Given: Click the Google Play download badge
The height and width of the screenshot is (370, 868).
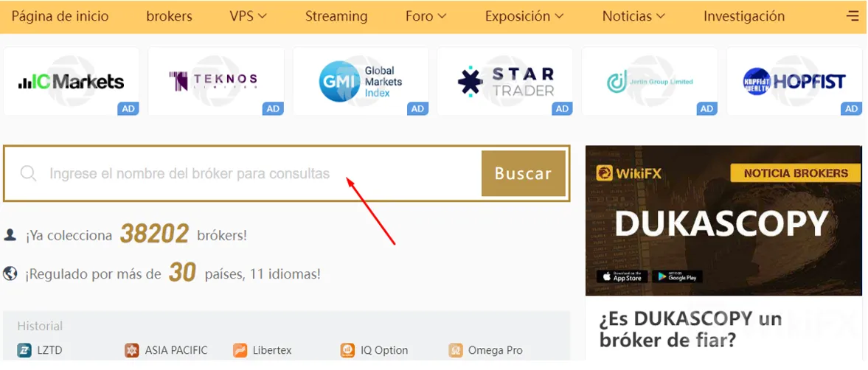Looking at the screenshot, I should [x=678, y=276].
